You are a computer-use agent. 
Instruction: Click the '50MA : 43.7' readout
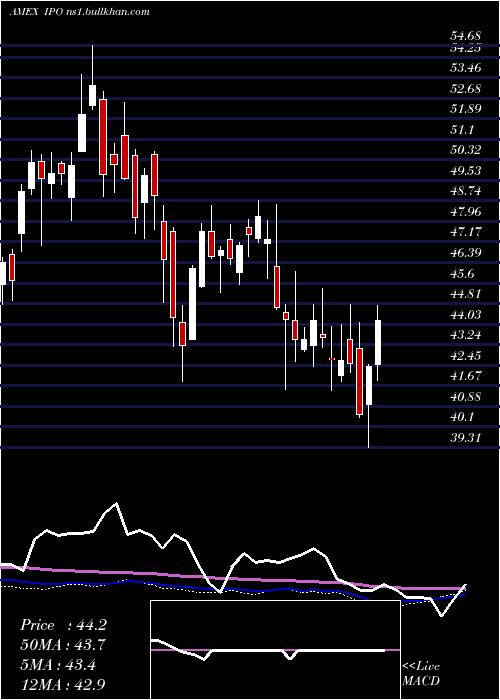coord(63,645)
